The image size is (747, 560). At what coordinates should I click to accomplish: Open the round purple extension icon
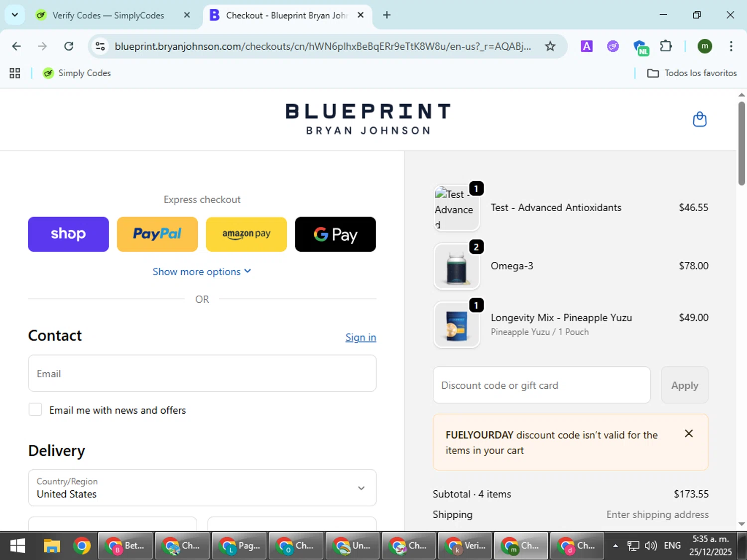[613, 46]
